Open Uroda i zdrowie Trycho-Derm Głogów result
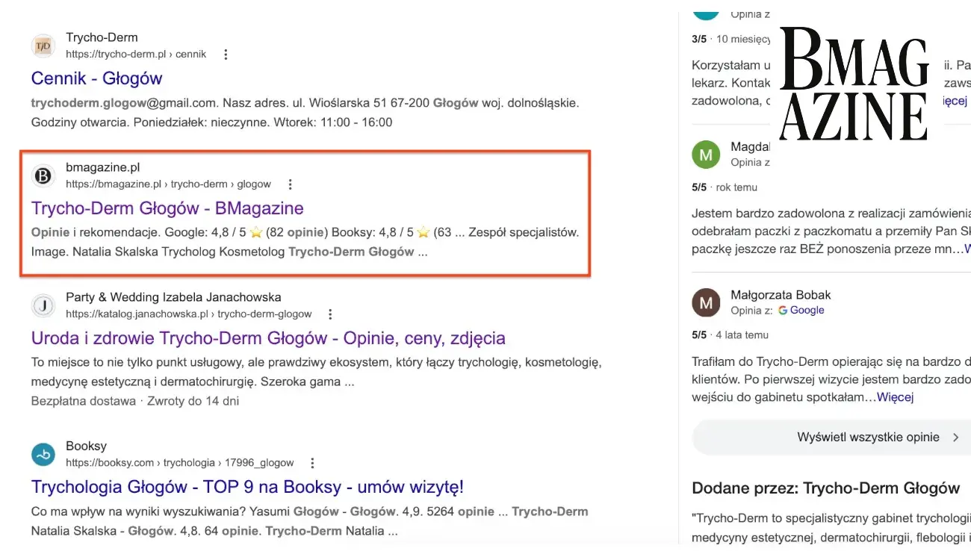This screenshot has width=971, height=560. [x=268, y=338]
